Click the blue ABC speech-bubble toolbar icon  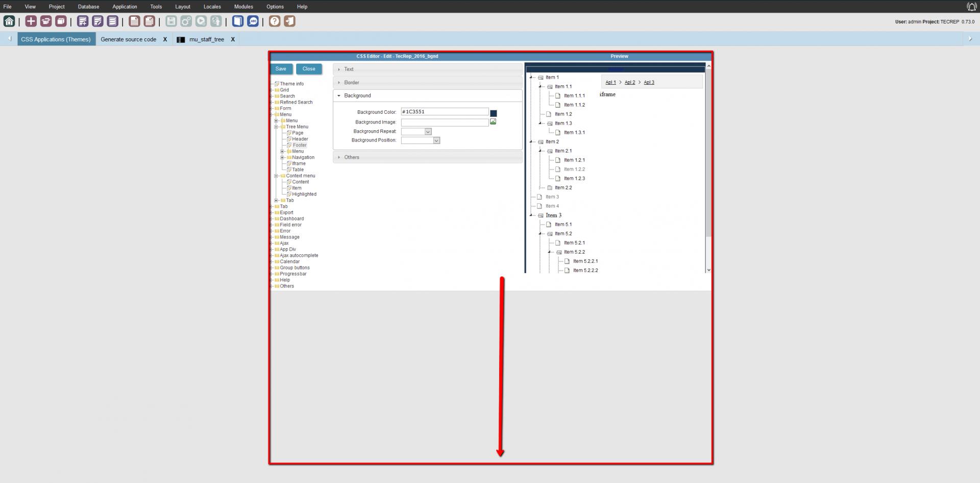tap(253, 21)
